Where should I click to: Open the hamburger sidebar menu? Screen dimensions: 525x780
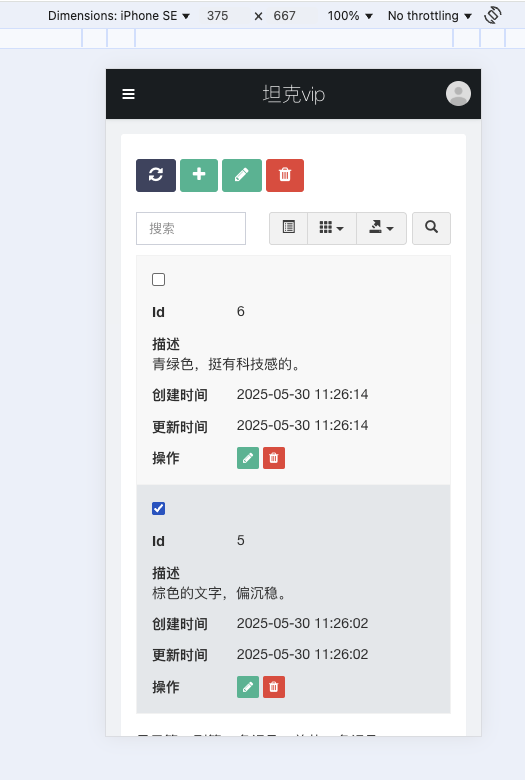point(128,94)
